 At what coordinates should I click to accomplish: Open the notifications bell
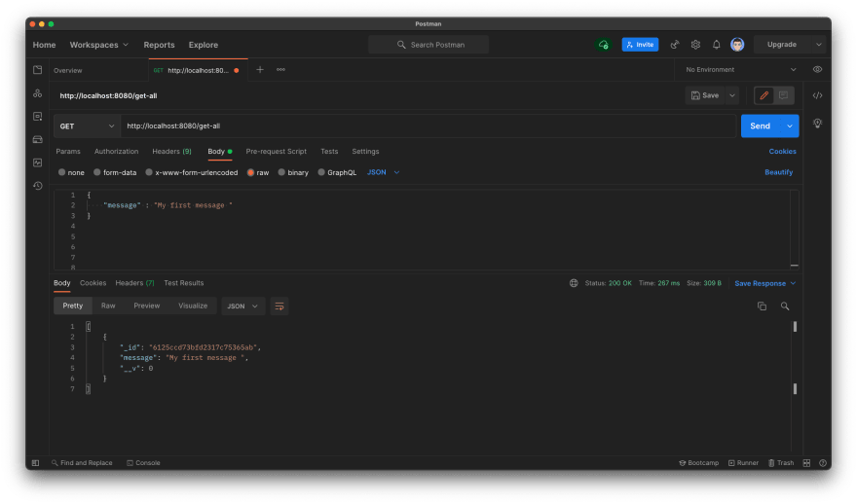click(716, 45)
